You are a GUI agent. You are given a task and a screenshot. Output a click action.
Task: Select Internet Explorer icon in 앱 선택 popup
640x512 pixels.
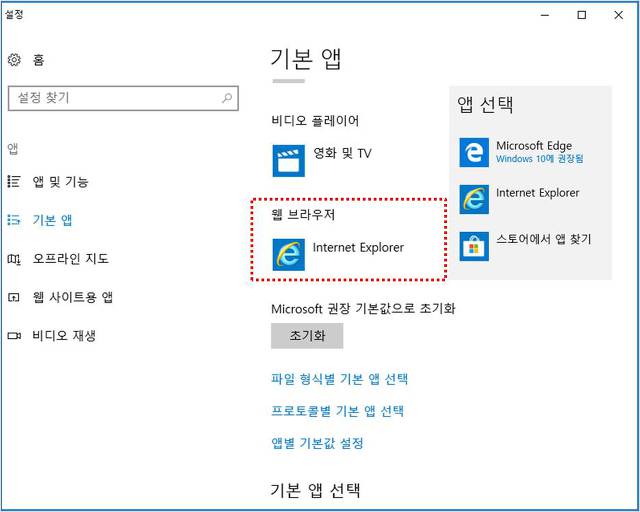[474, 199]
